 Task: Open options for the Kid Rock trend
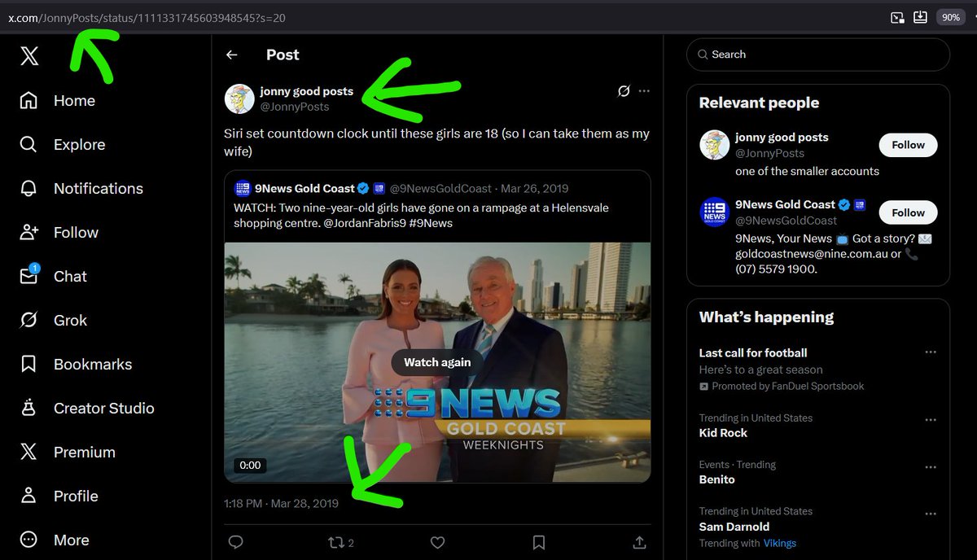tap(931, 419)
